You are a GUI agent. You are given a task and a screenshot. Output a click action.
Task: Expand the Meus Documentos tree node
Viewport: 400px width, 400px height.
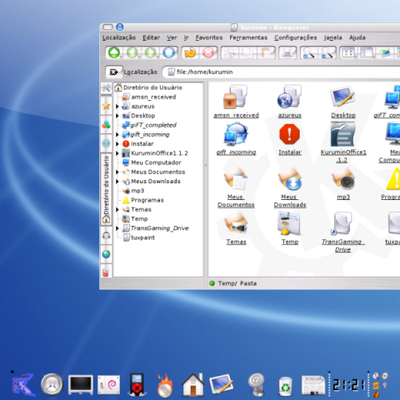(x=117, y=172)
